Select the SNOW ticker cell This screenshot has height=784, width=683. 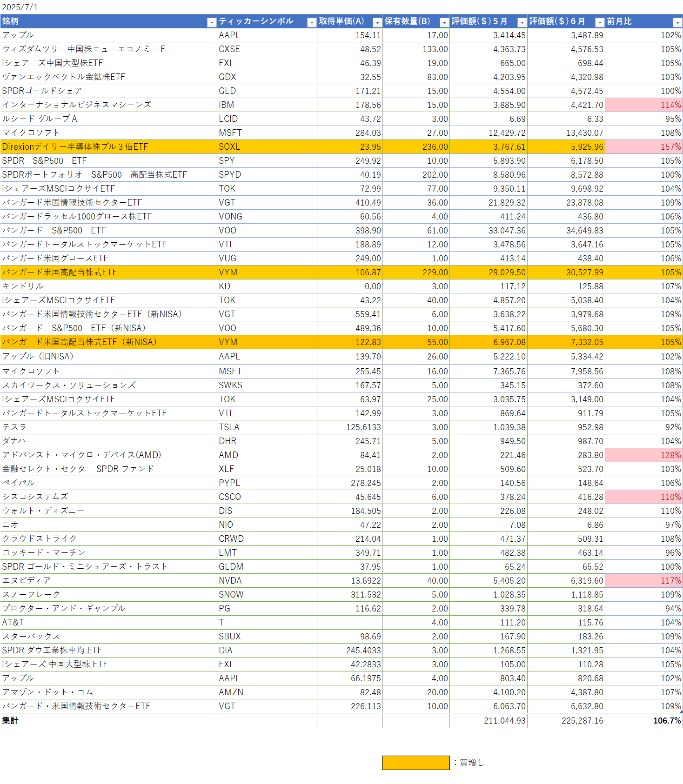[267, 595]
